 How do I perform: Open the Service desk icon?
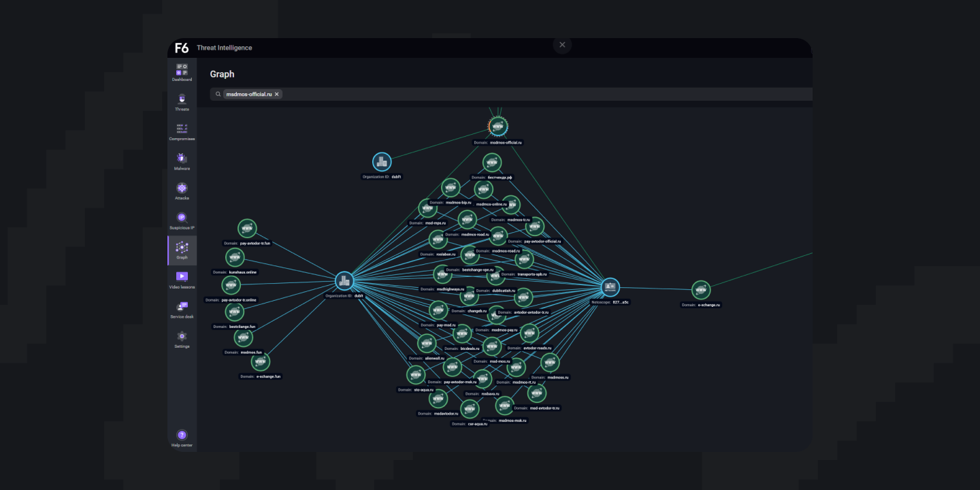pos(182,307)
